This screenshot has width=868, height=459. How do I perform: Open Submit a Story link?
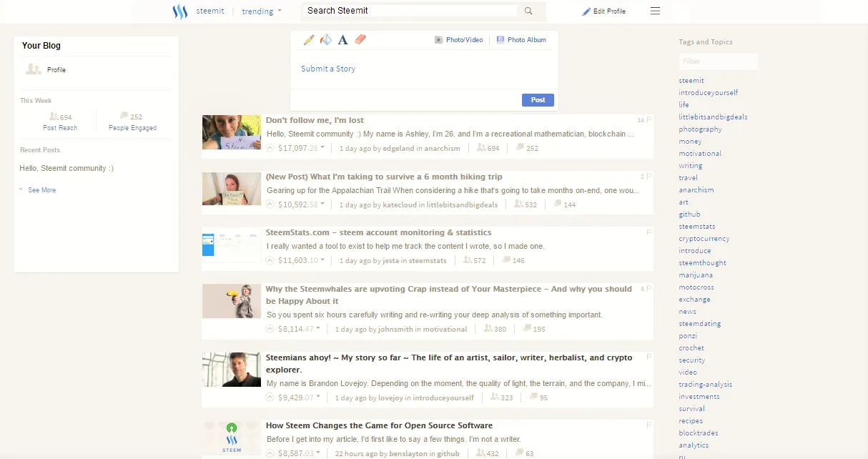pos(328,69)
